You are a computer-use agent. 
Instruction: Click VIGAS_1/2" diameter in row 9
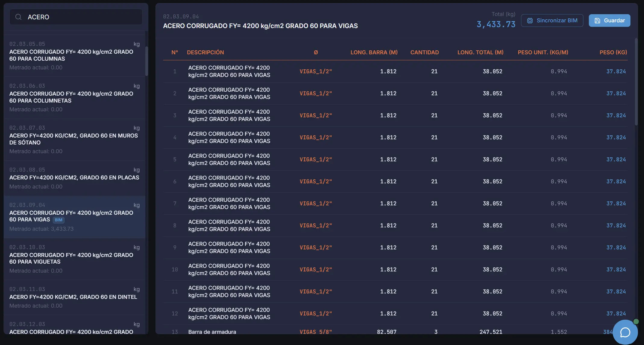[x=316, y=248]
